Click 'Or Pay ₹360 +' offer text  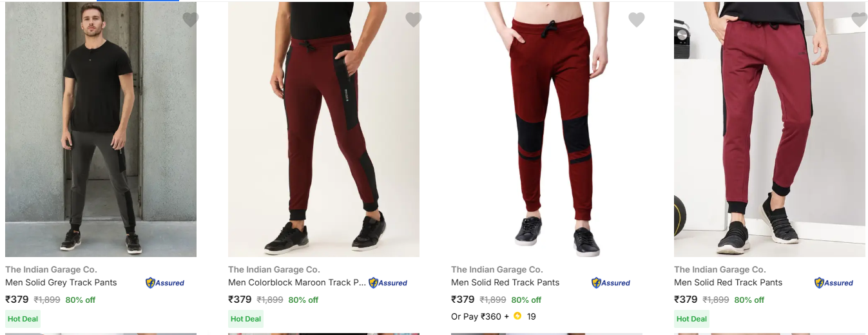(x=479, y=316)
